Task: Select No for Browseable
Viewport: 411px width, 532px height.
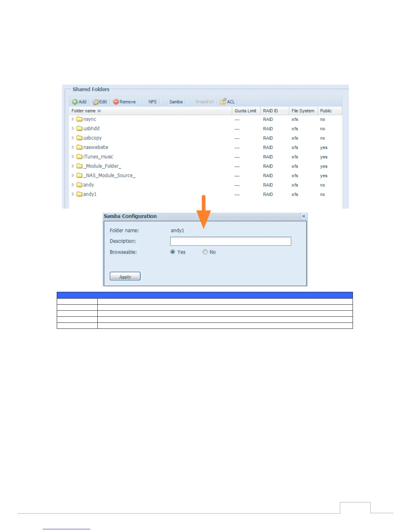Action: [205, 252]
